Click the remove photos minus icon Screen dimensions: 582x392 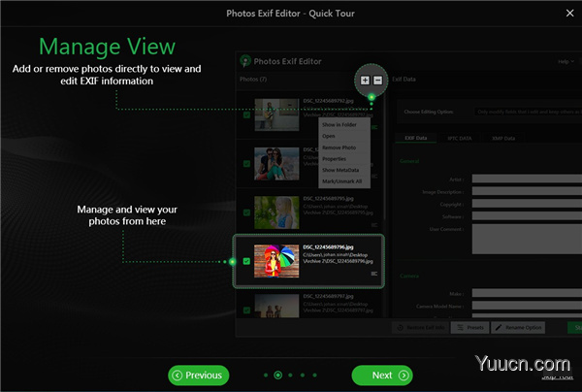click(377, 81)
